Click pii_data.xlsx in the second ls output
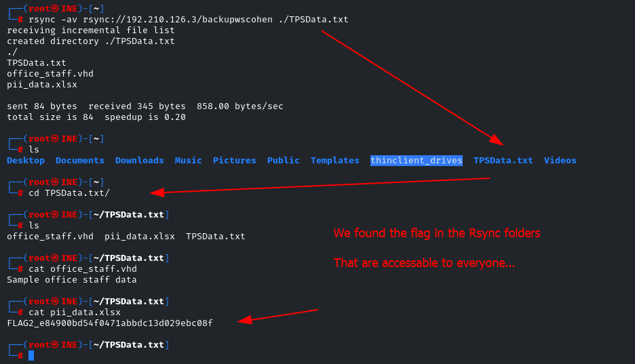The image size is (635, 364). pyautogui.click(x=140, y=237)
